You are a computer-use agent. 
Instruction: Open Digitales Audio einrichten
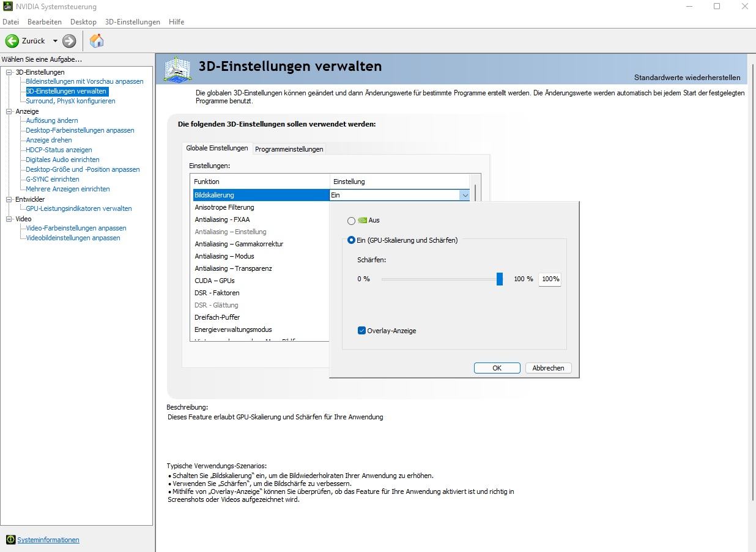coord(62,160)
